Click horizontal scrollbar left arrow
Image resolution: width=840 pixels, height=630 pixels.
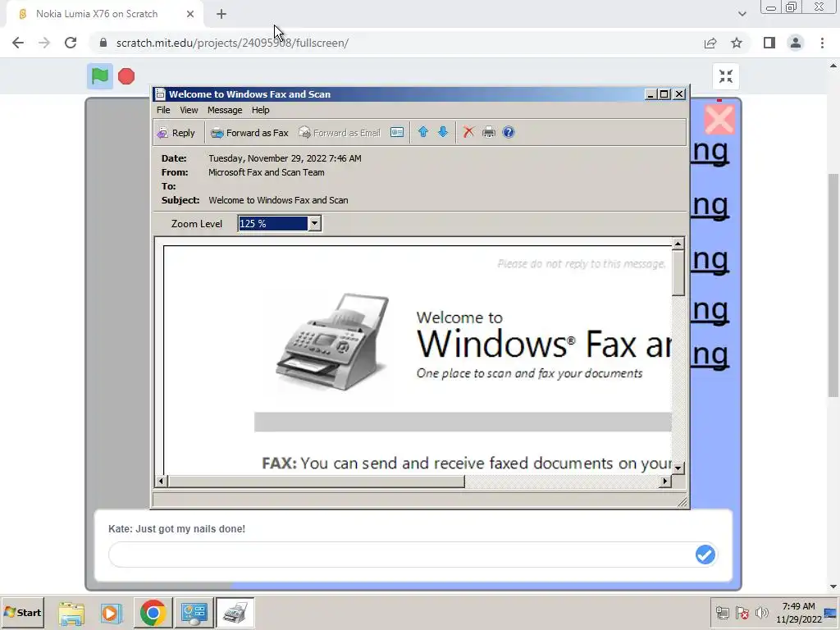tap(161, 481)
